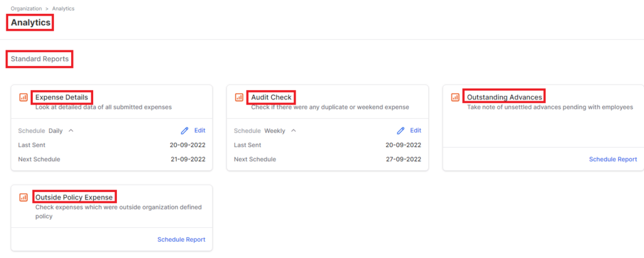
Task: Open the Audit Check report title
Action: (272, 98)
